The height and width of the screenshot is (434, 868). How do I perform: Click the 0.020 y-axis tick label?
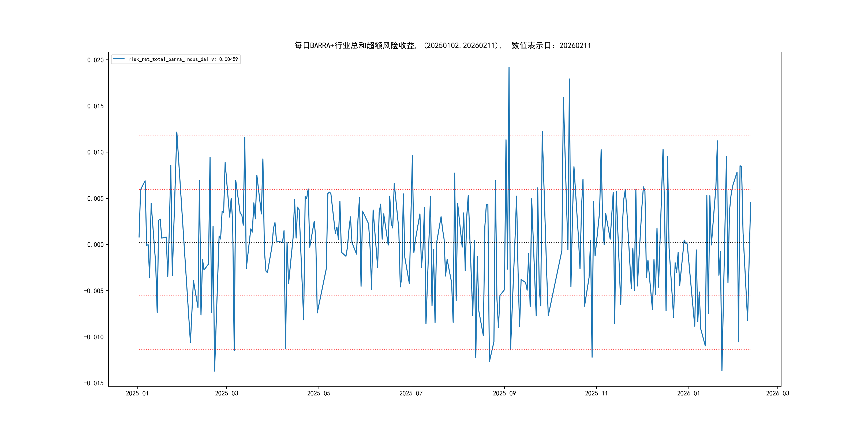(x=95, y=60)
